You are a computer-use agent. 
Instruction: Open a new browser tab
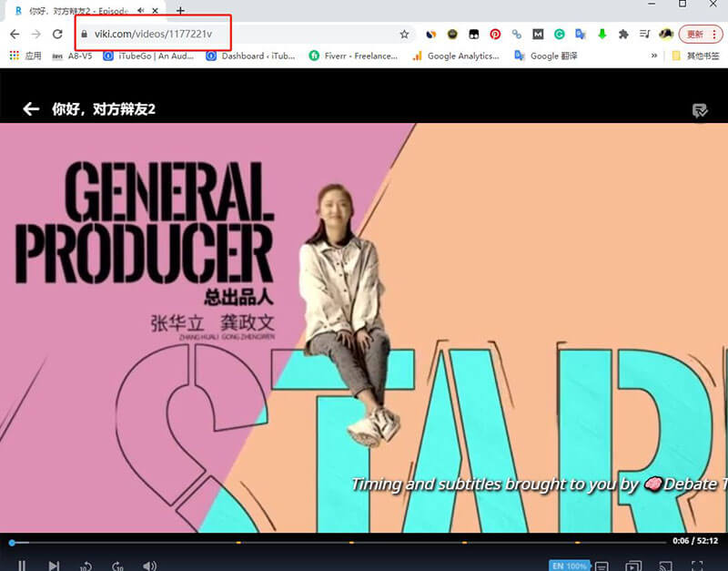pos(180,11)
